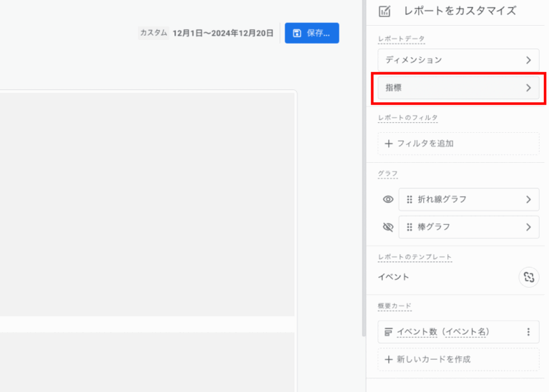Image resolution: width=549 pixels, height=392 pixels.
Task: Open the date range 12月1日〜2024年12月20日
Action: point(223,34)
